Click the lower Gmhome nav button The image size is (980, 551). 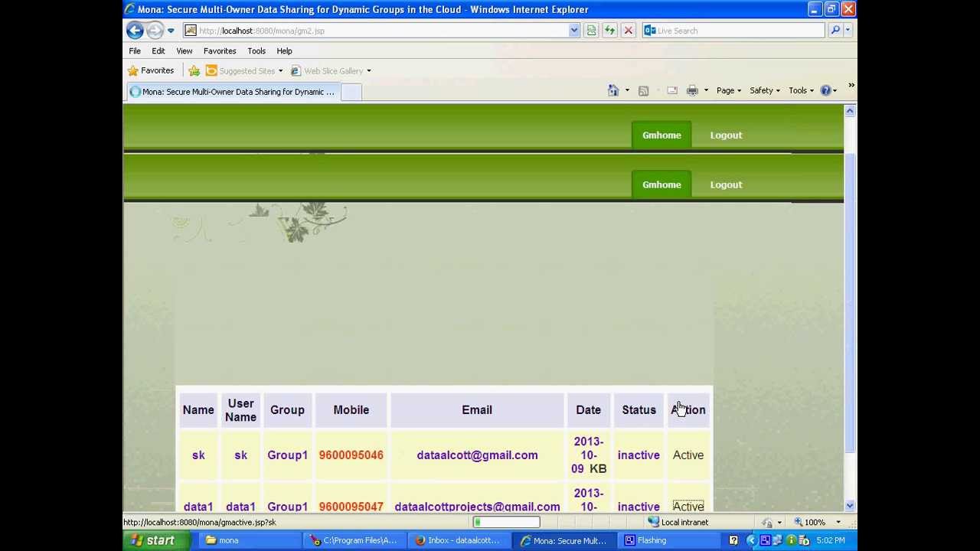pyautogui.click(x=661, y=184)
